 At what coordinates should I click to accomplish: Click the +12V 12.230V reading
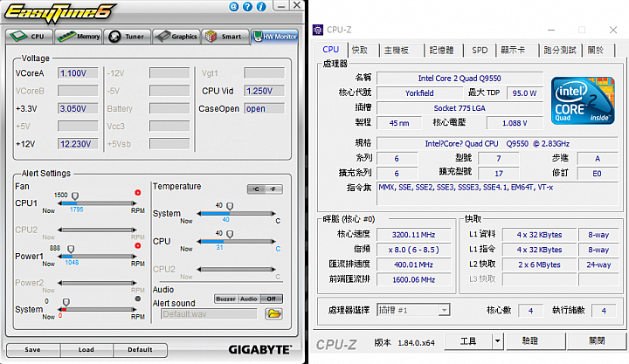(78, 144)
